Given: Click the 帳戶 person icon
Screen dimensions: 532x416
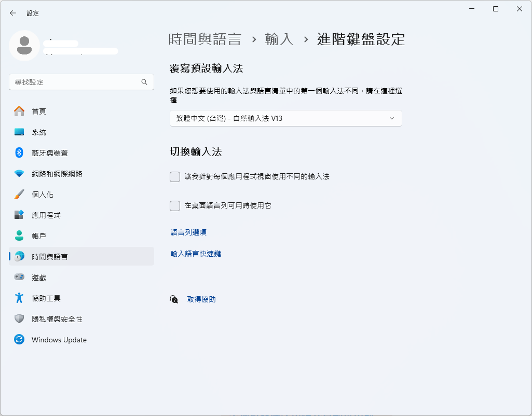Looking at the screenshot, I should (x=19, y=235).
